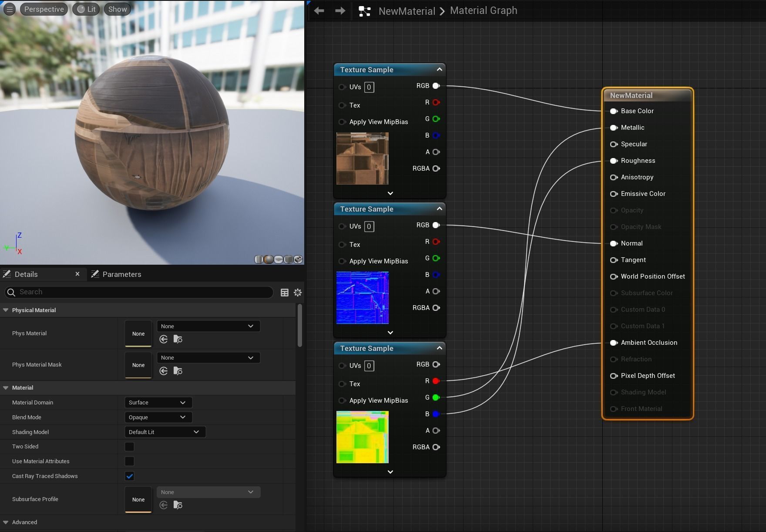This screenshot has height=532, width=766.
Task: Open the Material Domain dropdown
Action: [158, 403]
